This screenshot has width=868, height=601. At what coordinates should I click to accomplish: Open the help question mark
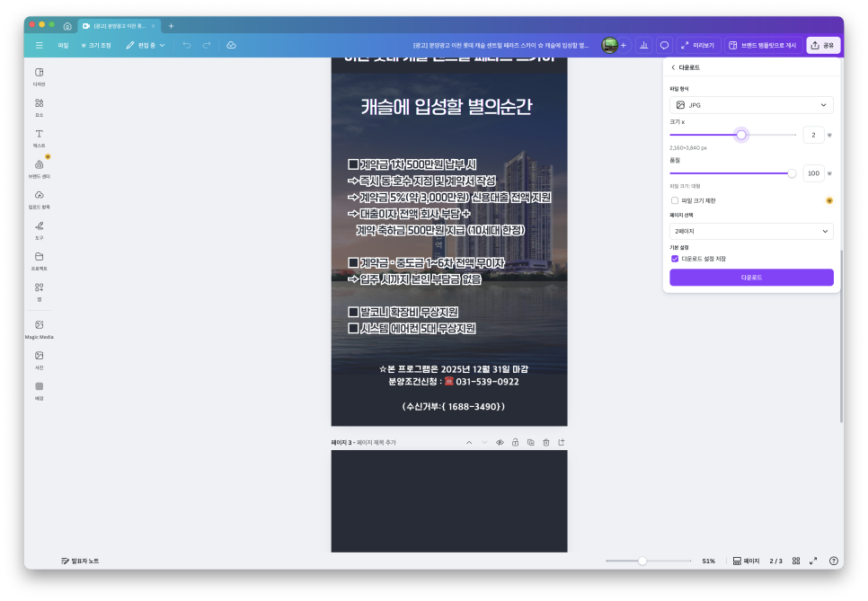pyautogui.click(x=834, y=561)
